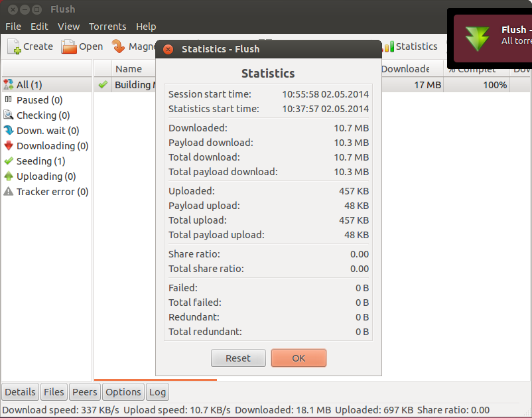Click the Reset button in Statistics dialog
This screenshot has height=418, width=532.
pyautogui.click(x=238, y=358)
